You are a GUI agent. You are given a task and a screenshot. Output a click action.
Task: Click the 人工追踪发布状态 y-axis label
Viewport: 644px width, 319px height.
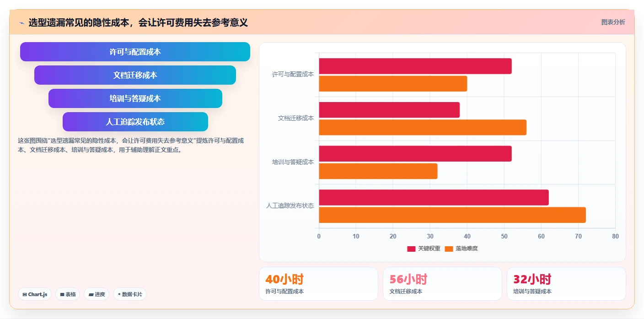290,205
